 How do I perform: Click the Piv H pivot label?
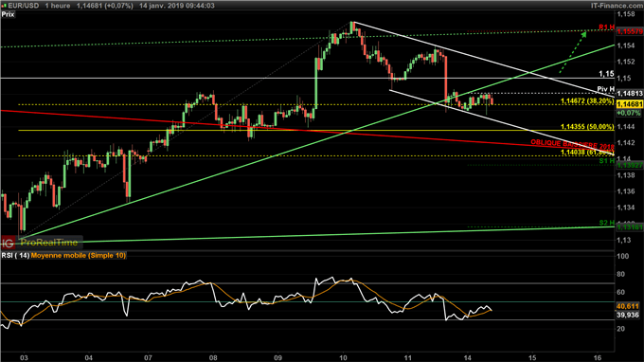(605, 89)
